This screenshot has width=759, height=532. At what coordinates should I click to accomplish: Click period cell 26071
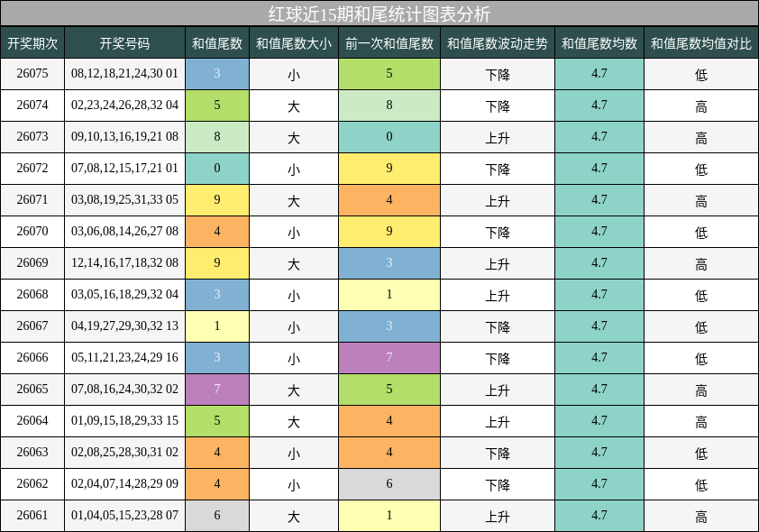click(x=32, y=199)
